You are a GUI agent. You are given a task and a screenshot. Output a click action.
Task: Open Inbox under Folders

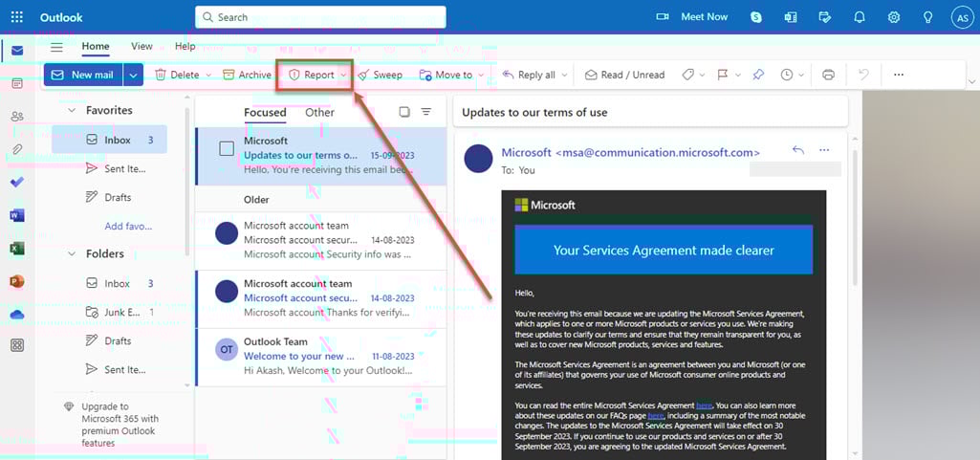tap(119, 283)
